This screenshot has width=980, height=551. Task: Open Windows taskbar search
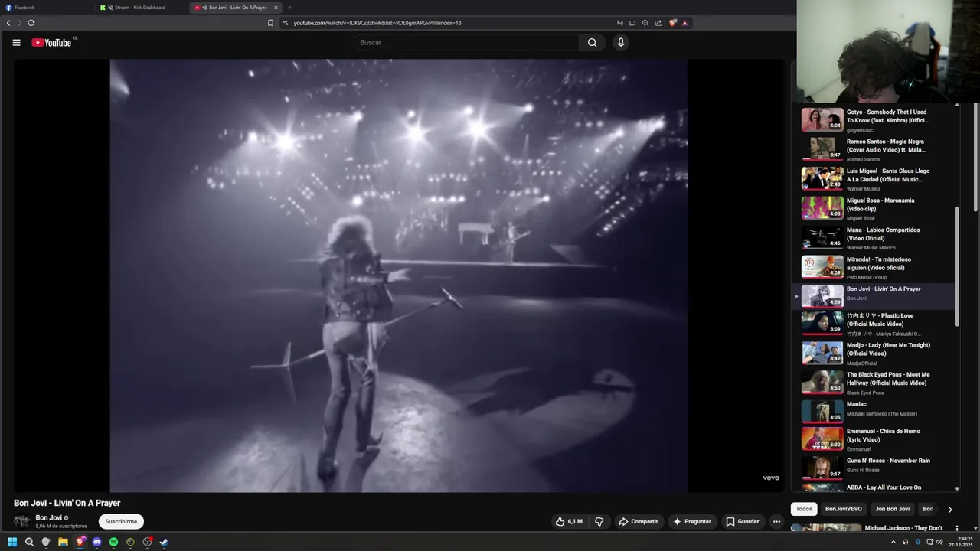point(29,542)
